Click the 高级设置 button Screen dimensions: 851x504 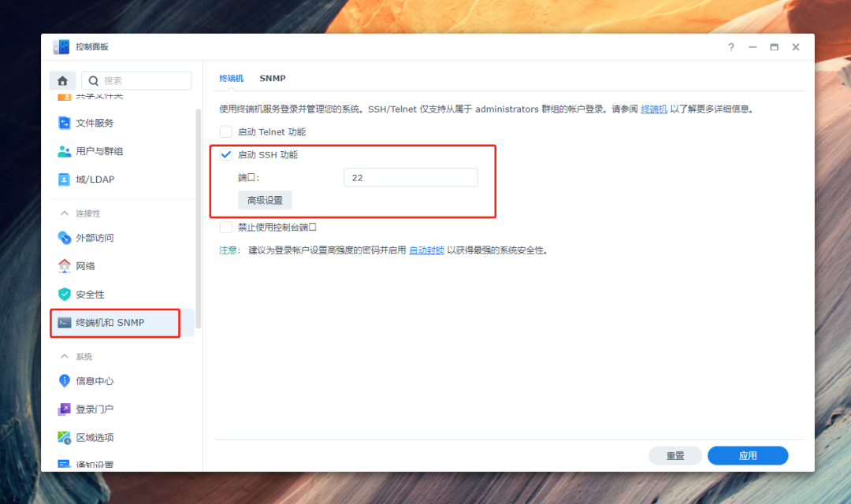coord(265,200)
